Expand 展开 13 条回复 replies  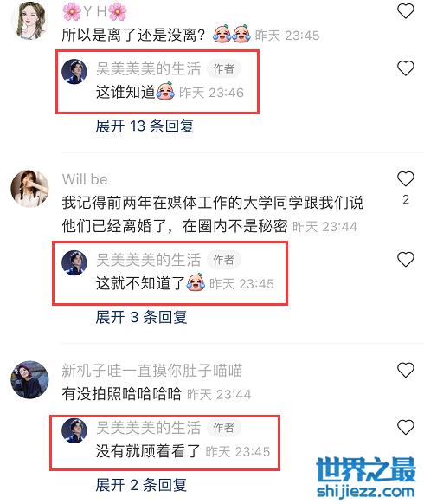[145, 126]
